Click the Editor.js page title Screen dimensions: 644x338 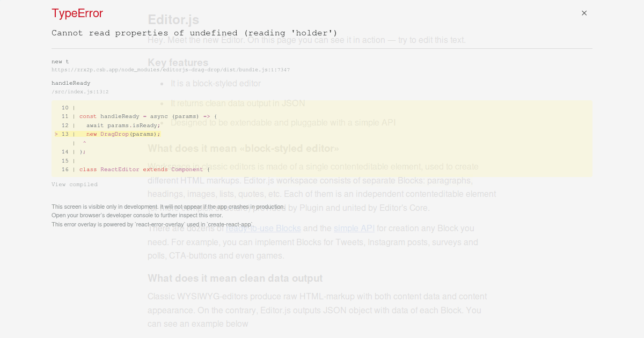(x=173, y=19)
